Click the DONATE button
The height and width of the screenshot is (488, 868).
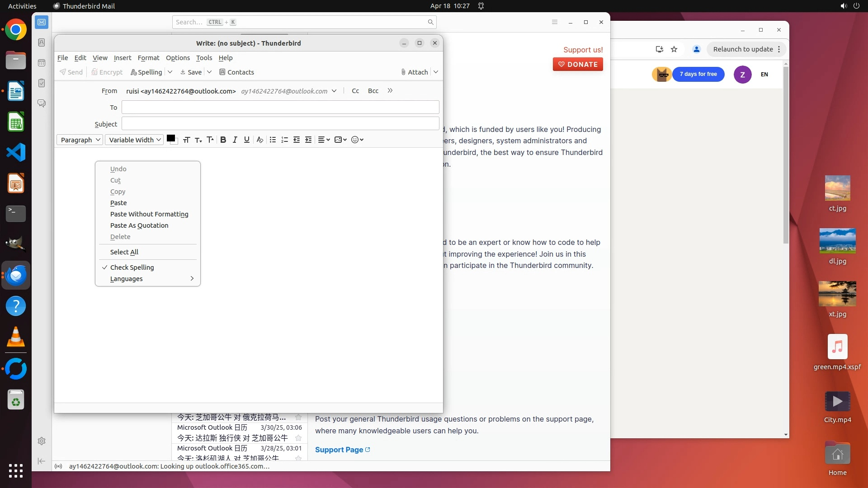coord(578,65)
